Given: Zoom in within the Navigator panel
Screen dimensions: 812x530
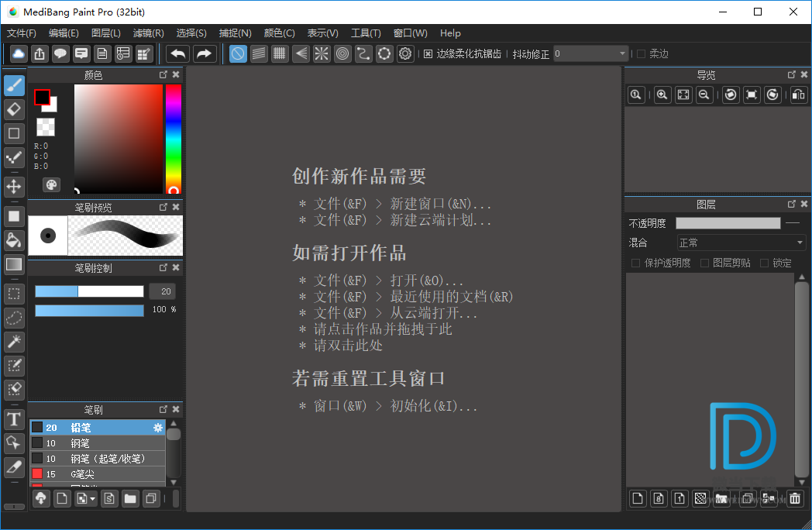Looking at the screenshot, I should (x=662, y=95).
